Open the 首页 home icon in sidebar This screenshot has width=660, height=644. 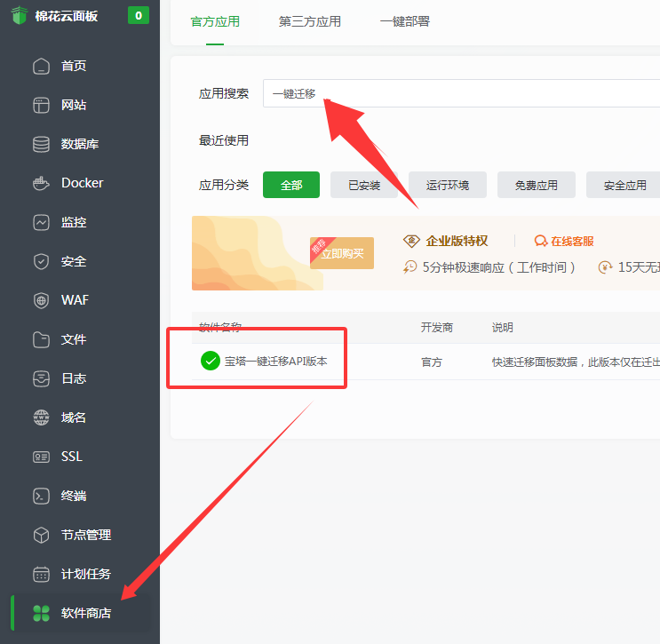coord(41,66)
